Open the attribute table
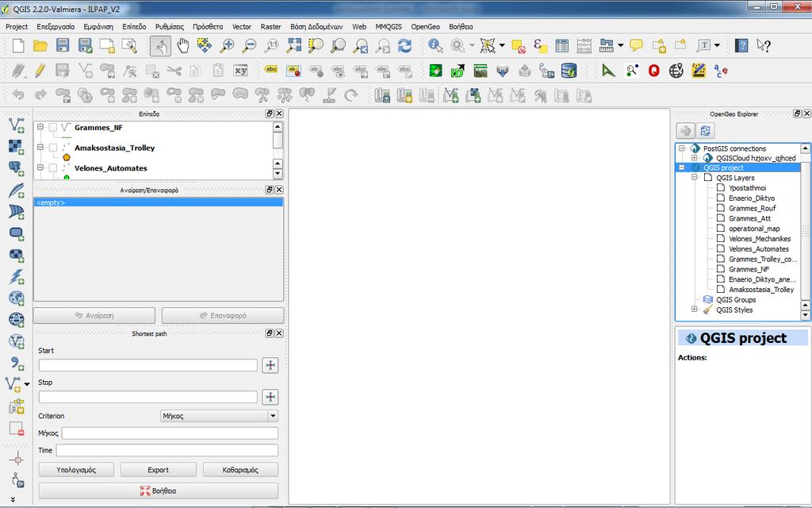The height and width of the screenshot is (508, 812). pyautogui.click(x=562, y=45)
